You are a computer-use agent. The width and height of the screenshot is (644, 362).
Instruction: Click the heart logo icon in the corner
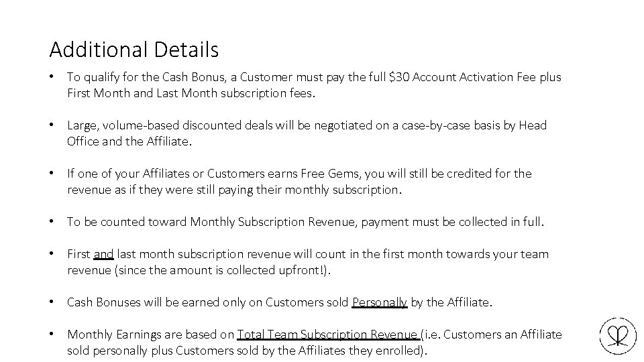pos(618,336)
